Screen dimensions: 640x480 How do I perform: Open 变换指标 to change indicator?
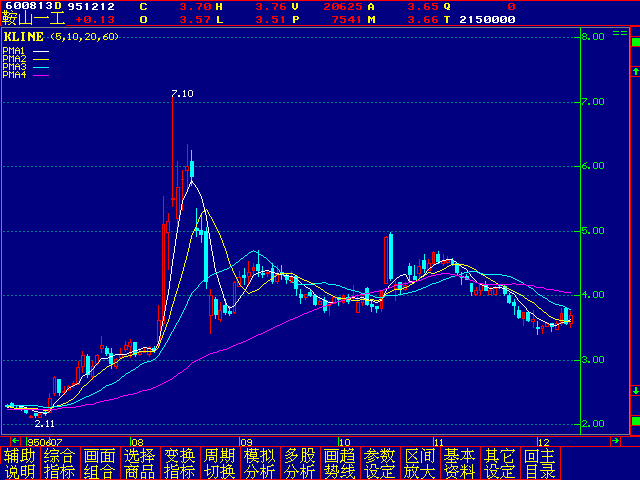pos(179,463)
